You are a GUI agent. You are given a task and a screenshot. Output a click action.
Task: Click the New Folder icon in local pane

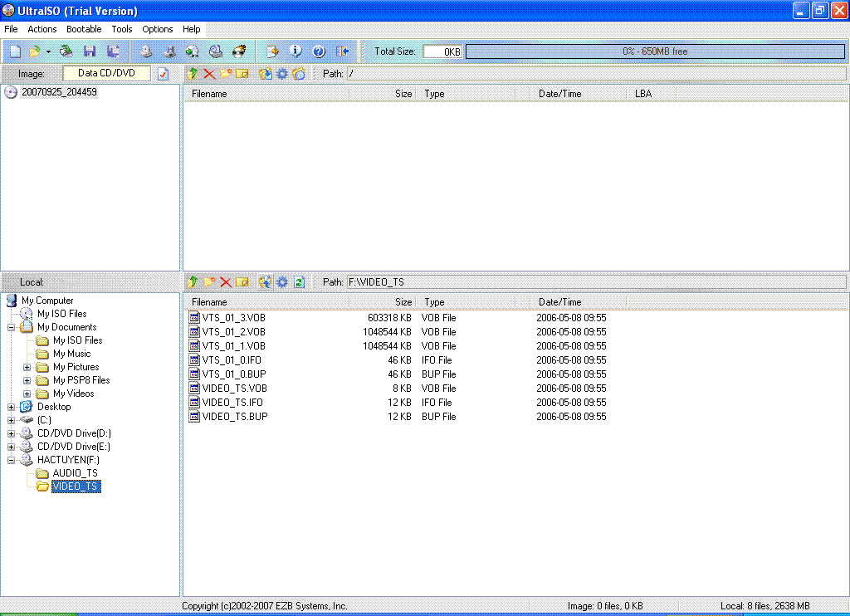tap(208, 281)
